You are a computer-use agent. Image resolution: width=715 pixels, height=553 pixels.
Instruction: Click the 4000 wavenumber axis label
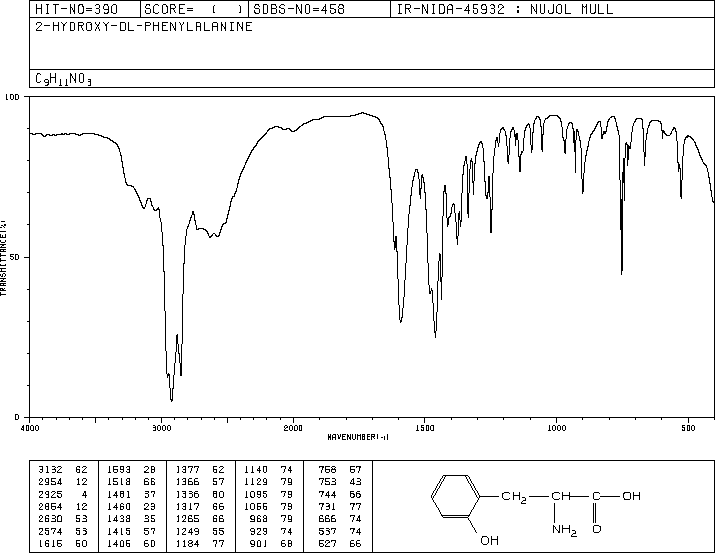tap(30, 428)
